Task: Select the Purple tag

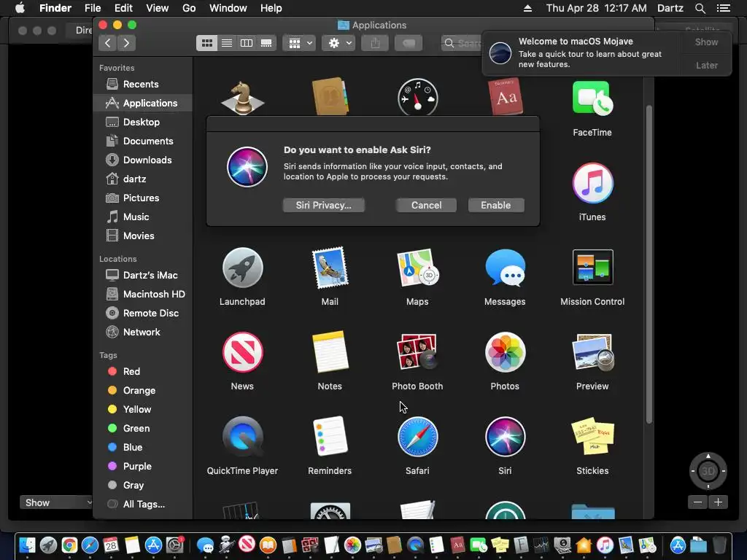Action: [143, 467]
